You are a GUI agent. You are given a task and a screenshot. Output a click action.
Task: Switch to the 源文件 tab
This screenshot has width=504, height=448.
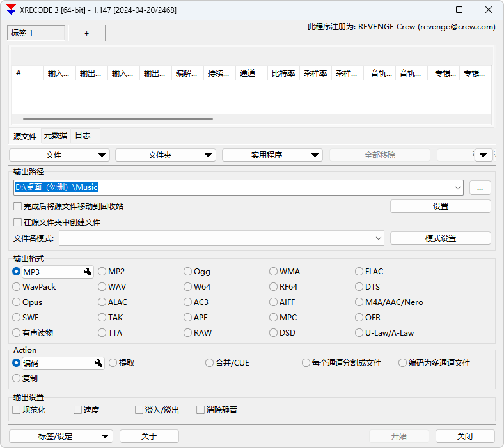25,136
